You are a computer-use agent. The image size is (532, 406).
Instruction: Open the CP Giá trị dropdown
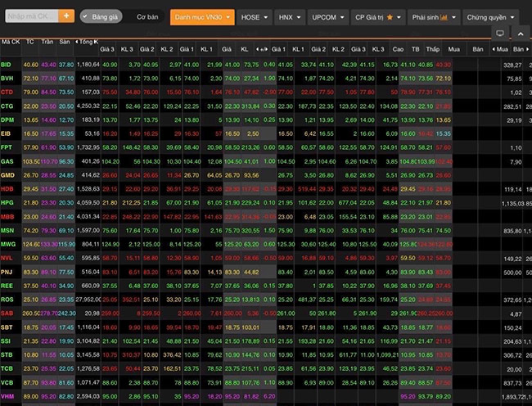[378, 17]
